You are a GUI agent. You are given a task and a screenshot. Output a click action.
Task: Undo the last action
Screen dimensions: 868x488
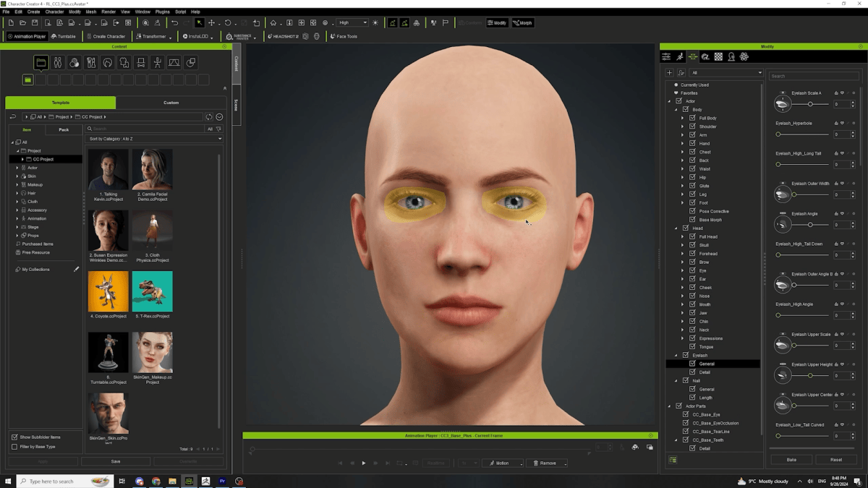174,23
